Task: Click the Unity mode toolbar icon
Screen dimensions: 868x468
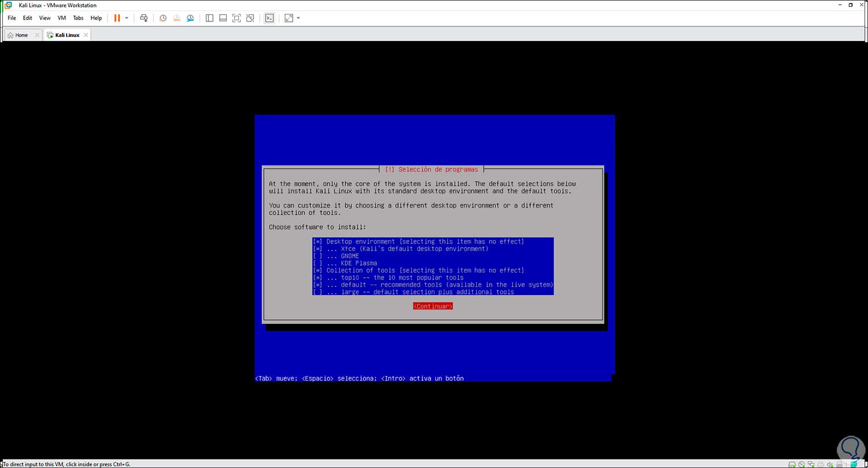Action: click(x=250, y=18)
